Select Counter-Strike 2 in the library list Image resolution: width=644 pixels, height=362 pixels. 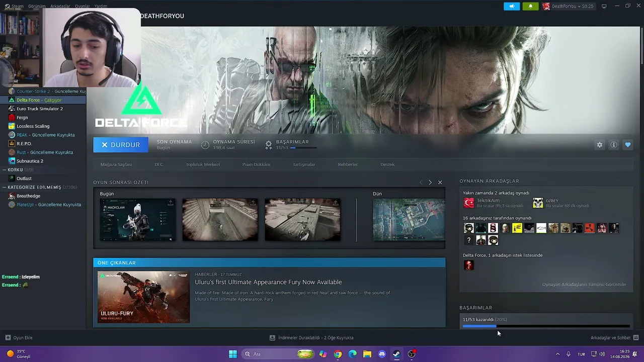[43, 92]
